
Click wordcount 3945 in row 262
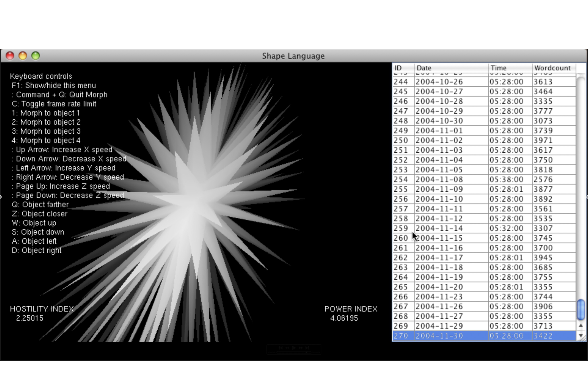543,258
